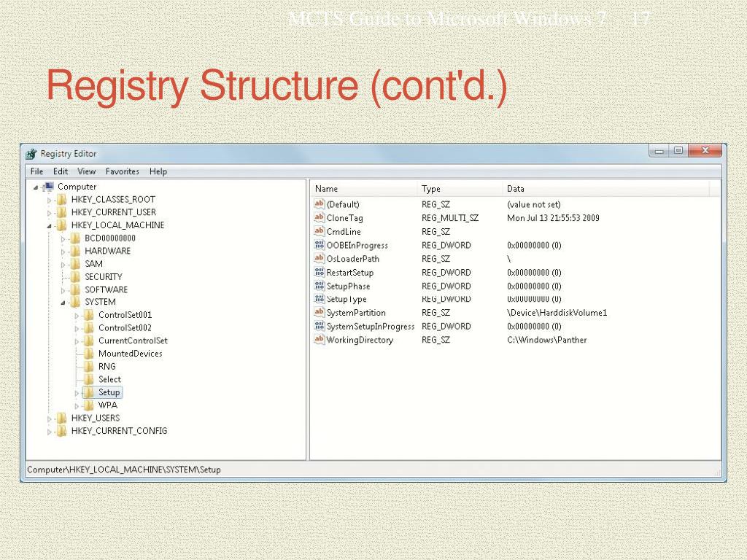Viewport: 747px width, 560px height.
Task: Click the MountedDevices folder icon
Action: click(88, 354)
